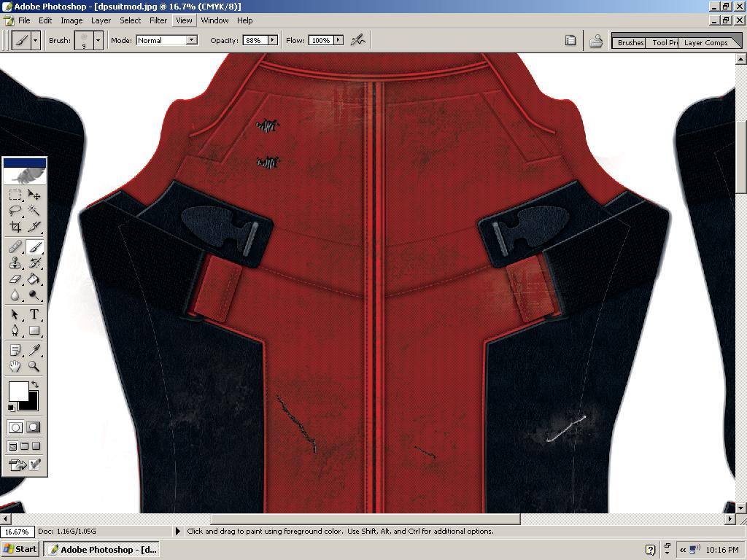
Task: Open the Help menu
Action: tap(245, 20)
